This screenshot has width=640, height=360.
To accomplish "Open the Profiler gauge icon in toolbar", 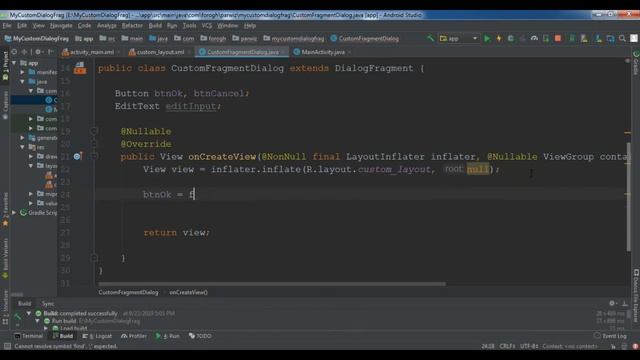I will click(x=534, y=38).
